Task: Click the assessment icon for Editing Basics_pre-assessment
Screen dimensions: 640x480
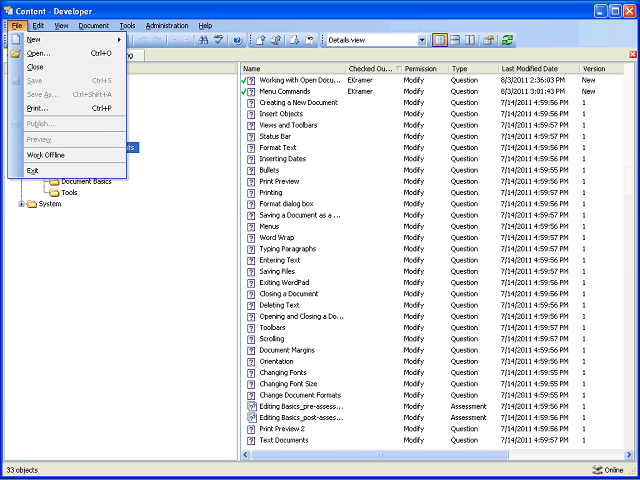Action: pyautogui.click(x=252, y=407)
